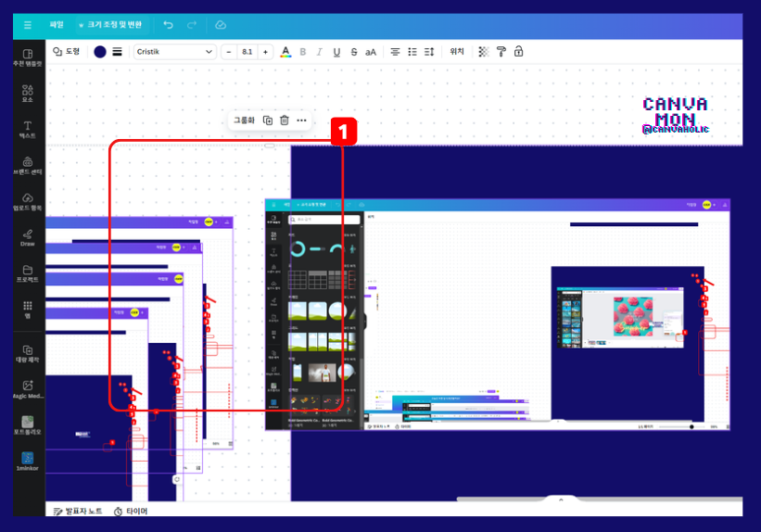This screenshot has width=761, height=532.
Task: Select the embedded editor screenshot on canvas
Action: [498, 314]
